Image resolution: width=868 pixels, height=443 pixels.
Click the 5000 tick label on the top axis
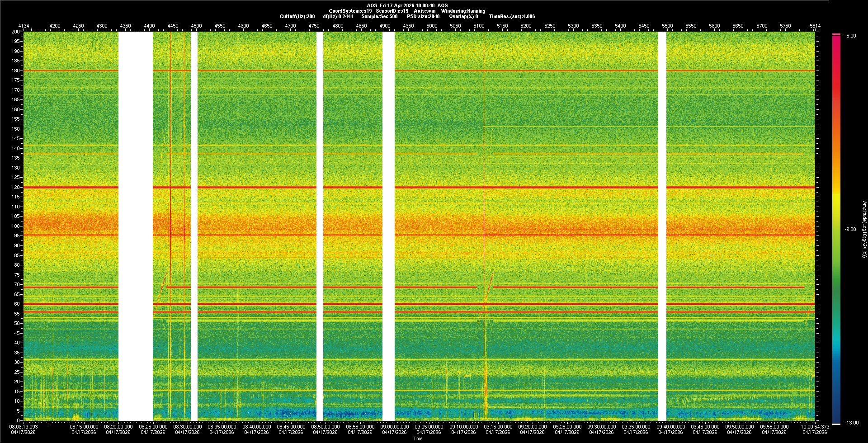click(x=432, y=26)
